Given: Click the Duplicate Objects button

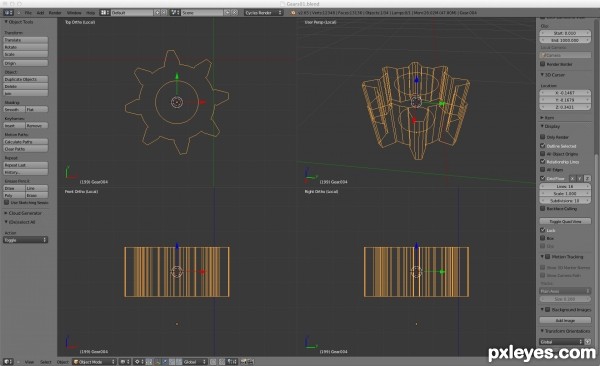Looking at the screenshot, I should coord(26,79).
